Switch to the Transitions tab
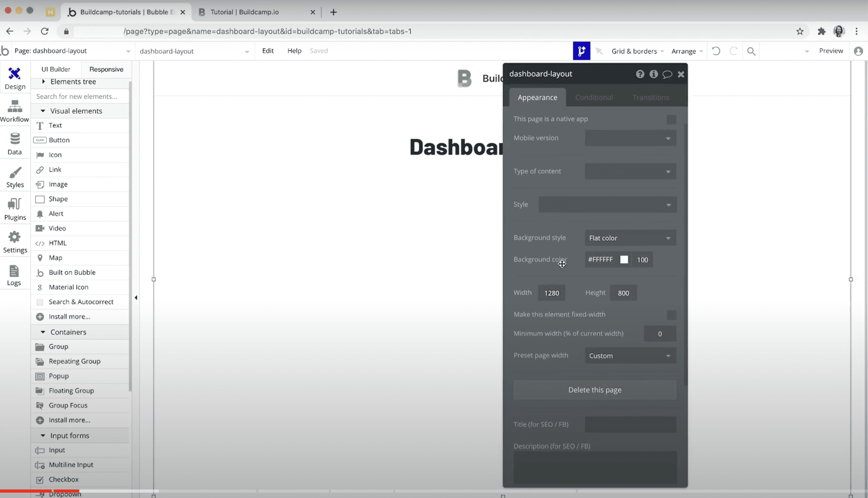The height and width of the screenshot is (498, 868). pos(651,97)
